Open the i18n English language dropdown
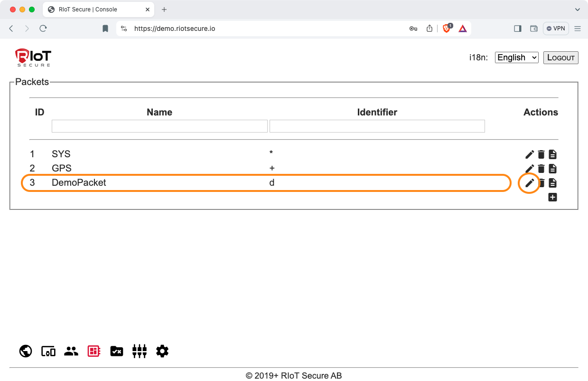 pyautogui.click(x=516, y=57)
